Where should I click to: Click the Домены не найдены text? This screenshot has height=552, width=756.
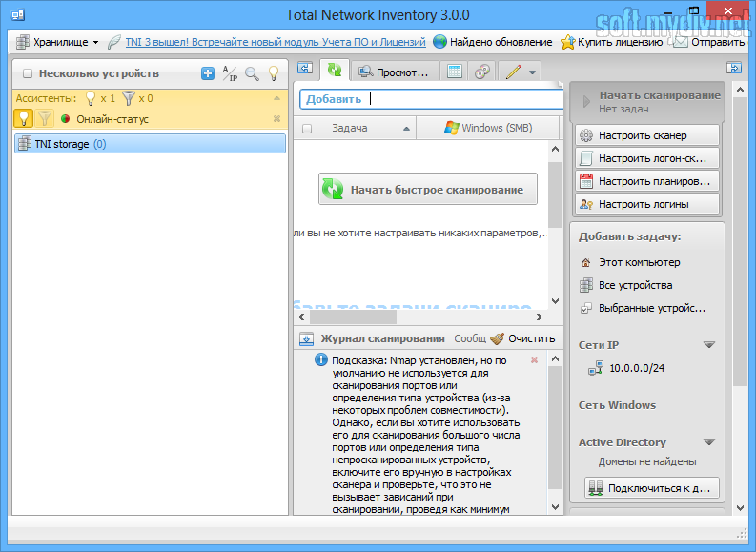point(647,461)
